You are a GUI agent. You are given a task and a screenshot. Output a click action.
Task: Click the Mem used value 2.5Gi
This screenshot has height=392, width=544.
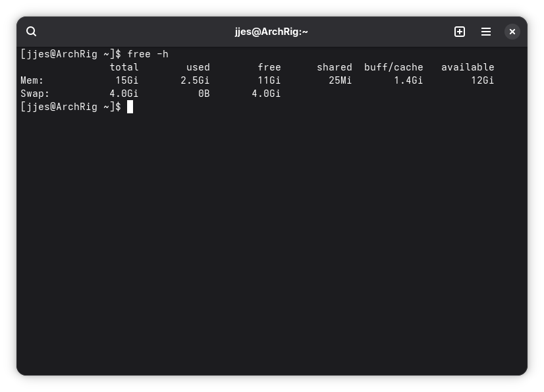[x=195, y=80]
